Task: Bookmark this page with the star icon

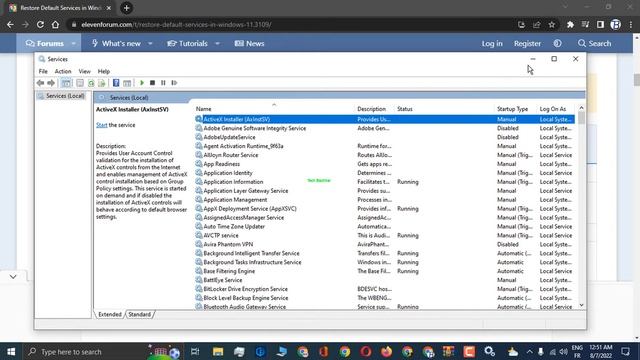Action: pyautogui.click(x=552, y=24)
